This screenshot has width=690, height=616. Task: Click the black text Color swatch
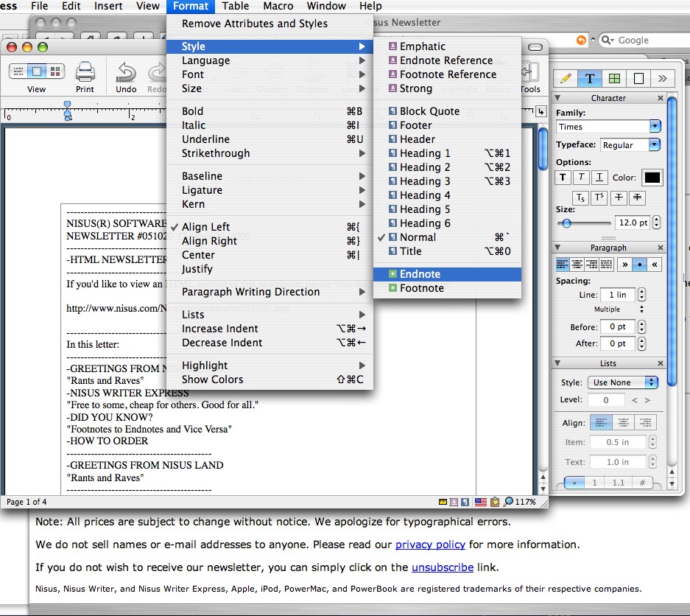652,177
